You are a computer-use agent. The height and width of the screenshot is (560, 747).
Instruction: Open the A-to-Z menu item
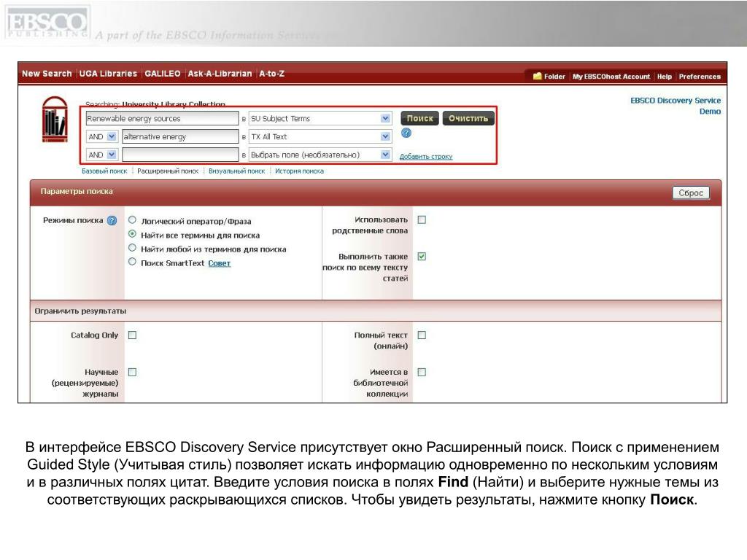(x=271, y=74)
